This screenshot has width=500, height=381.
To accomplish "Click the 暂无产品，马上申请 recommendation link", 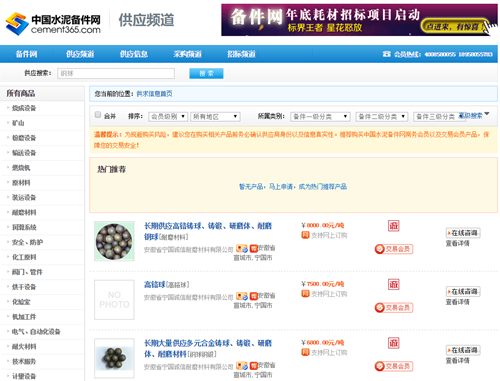I will 293,186.
